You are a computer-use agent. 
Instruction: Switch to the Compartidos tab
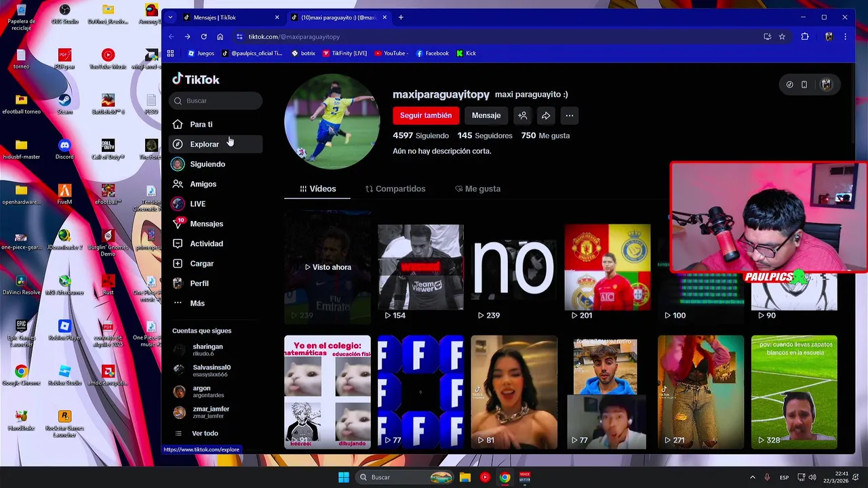coord(395,188)
